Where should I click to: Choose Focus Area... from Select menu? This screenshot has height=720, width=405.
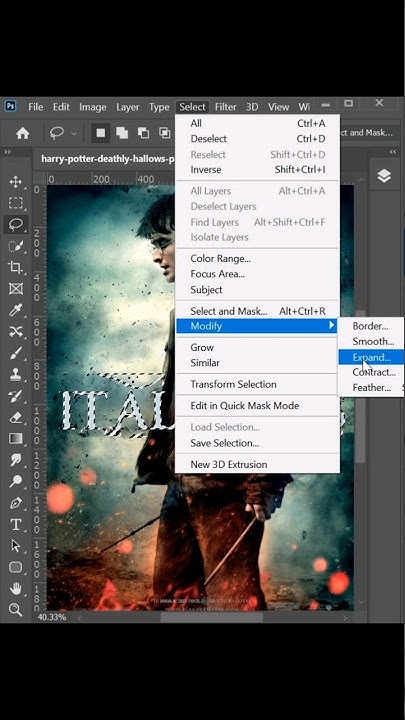pos(258,274)
